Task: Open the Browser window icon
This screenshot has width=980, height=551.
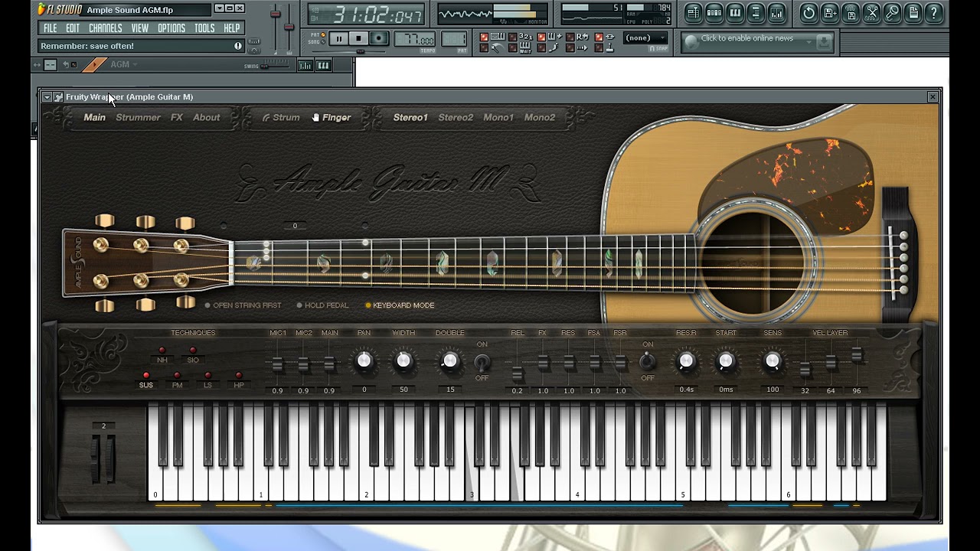Action: point(756,12)
